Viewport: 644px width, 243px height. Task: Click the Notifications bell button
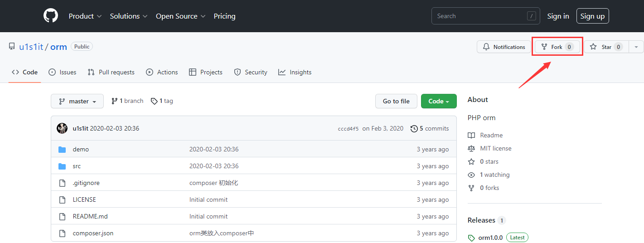(x=504, y=47)
